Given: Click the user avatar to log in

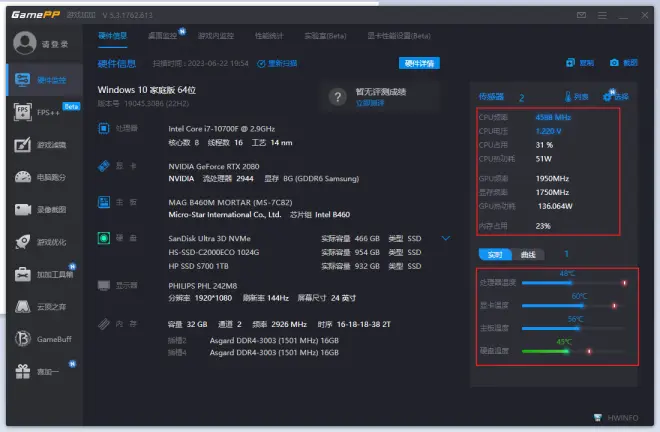Looking at the screenshot, I should pyautogui.click(x=24, y=43).
